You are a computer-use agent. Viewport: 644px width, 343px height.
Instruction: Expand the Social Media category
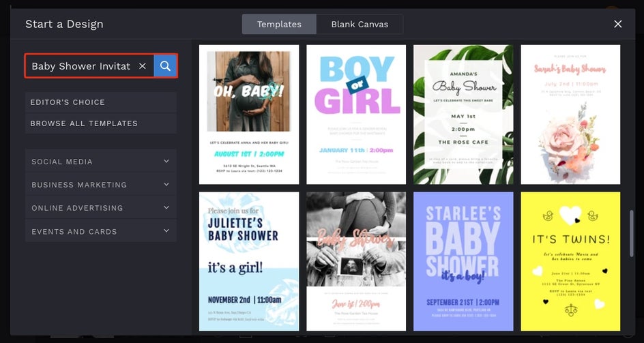coord(101,162)
